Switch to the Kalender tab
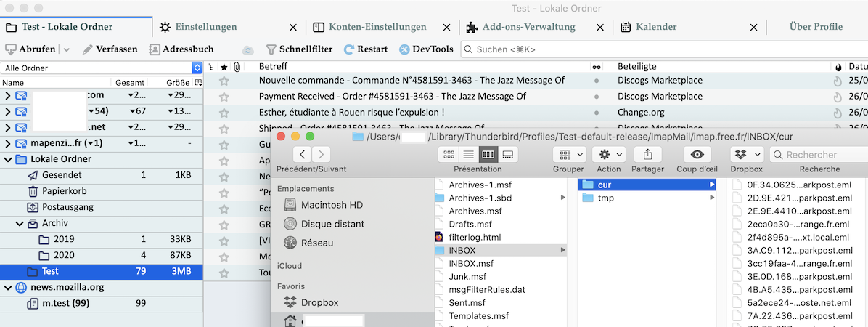 pyautogui.click(x=649, y=27)
